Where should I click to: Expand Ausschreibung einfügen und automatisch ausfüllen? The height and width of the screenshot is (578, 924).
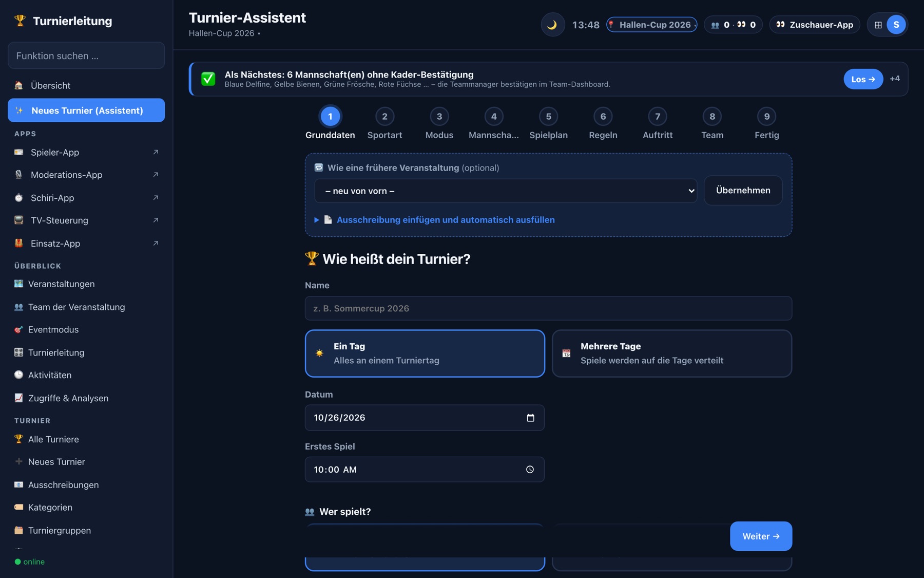click(x=445, y=220)
